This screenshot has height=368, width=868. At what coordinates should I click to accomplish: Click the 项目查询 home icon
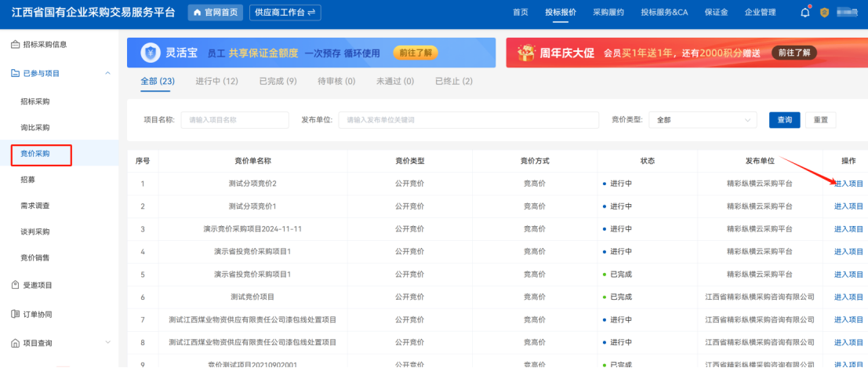click(16, 343)
